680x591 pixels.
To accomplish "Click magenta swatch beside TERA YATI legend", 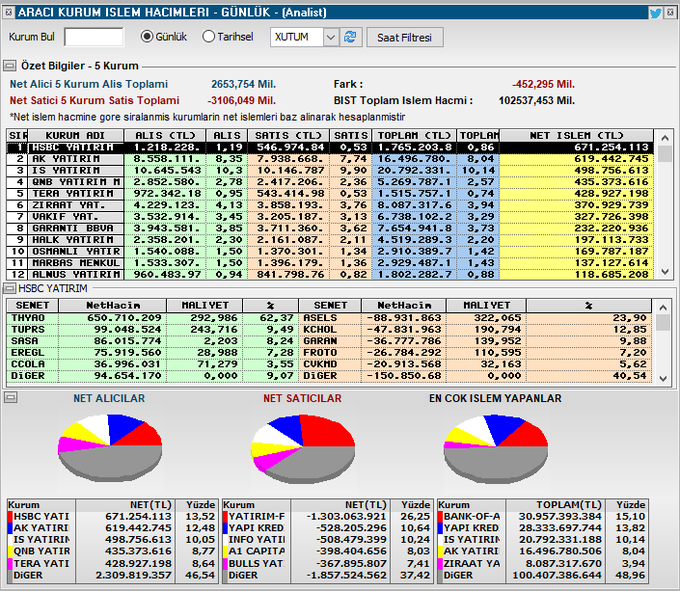I will (x=10, y=564).
